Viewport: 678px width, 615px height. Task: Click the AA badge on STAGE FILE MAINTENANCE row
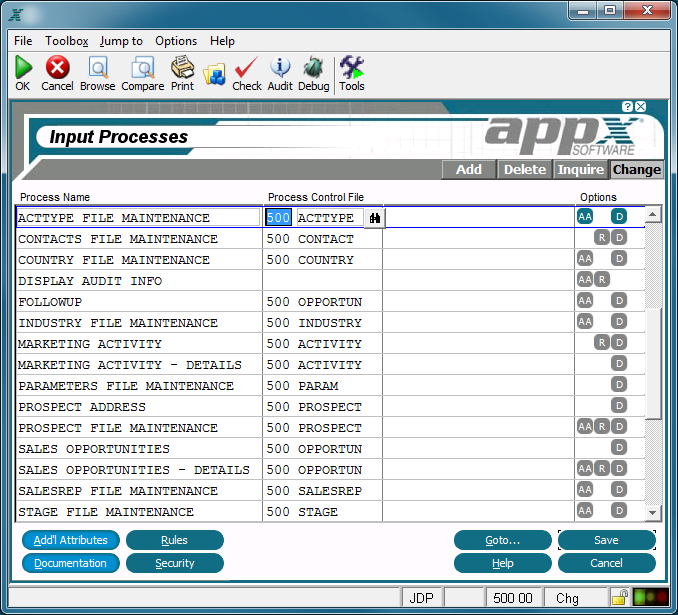click(x=585, y=510)
